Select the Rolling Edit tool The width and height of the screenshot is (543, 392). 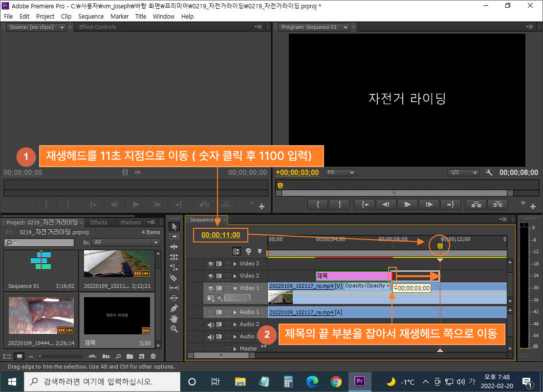pos(174,257)
